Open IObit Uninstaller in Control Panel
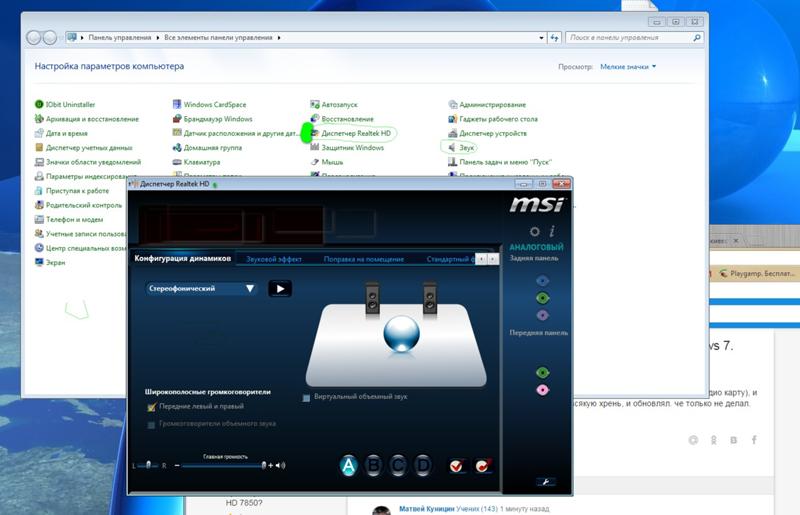 pos(65,104)
